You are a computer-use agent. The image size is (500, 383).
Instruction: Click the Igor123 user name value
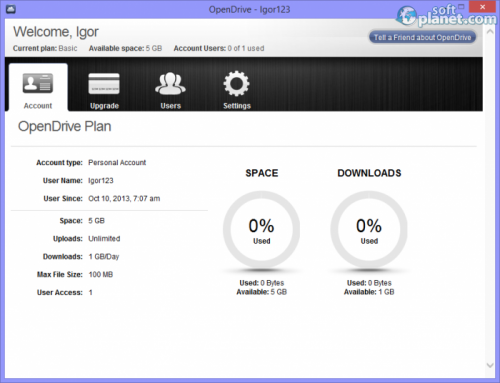coord(101,181)
